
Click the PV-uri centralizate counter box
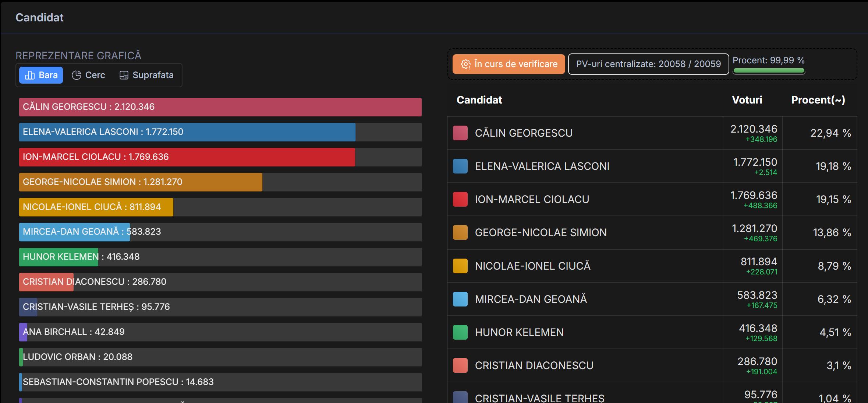tap(648, 64)
